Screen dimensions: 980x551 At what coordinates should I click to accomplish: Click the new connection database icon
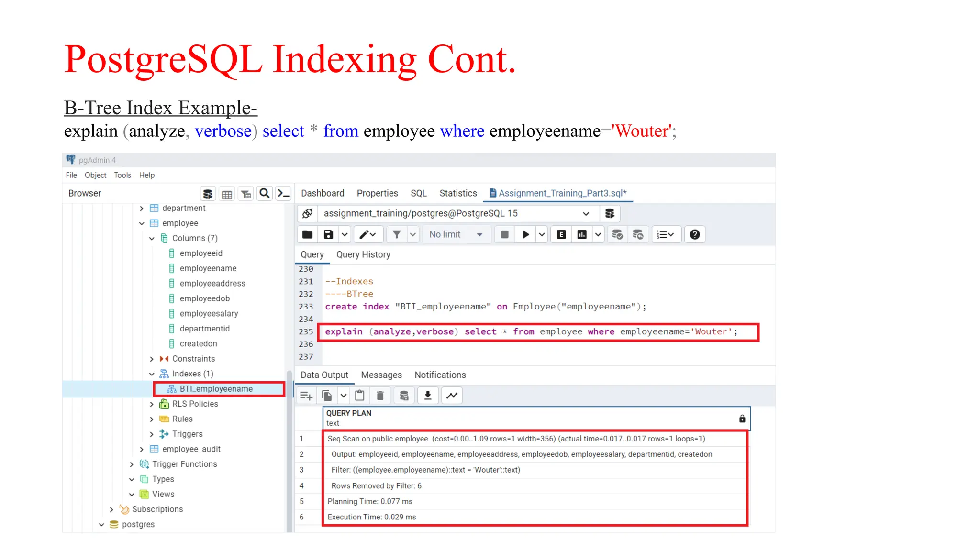coord(610,213)
